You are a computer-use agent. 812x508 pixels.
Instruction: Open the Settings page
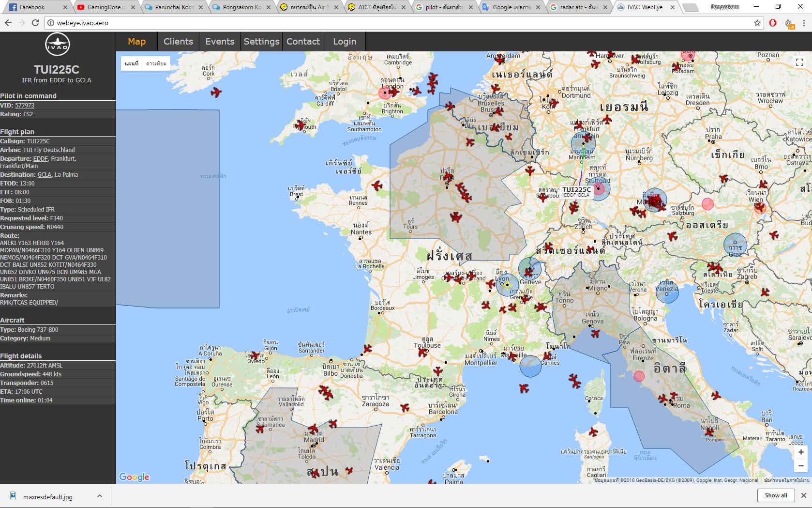[261, 42]
